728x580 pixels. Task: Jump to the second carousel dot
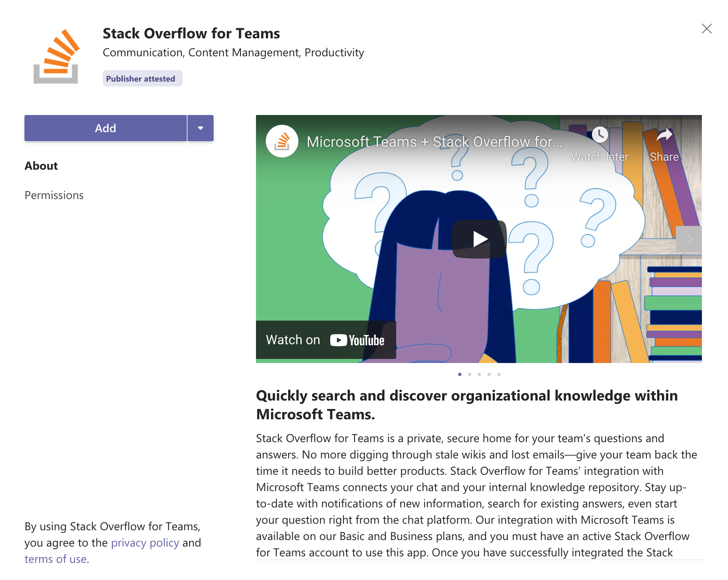click(x=470, y=374)
